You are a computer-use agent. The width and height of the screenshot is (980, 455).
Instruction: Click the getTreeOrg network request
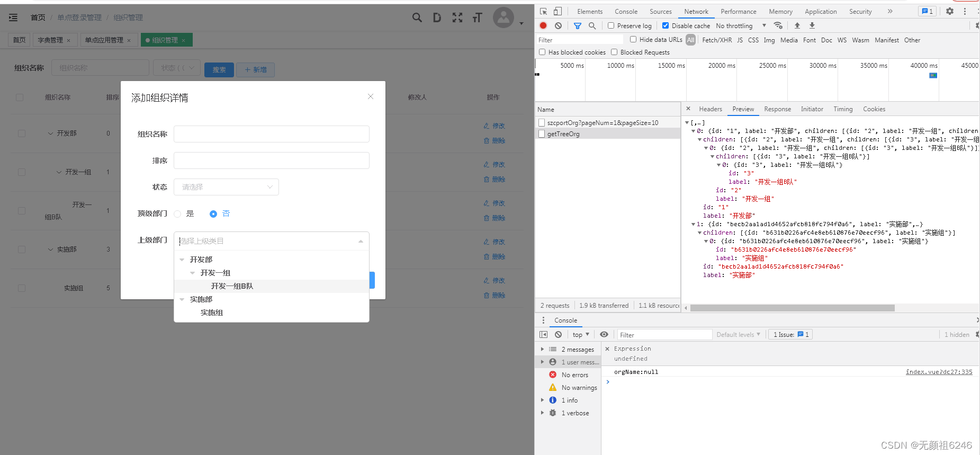[563, 134]
